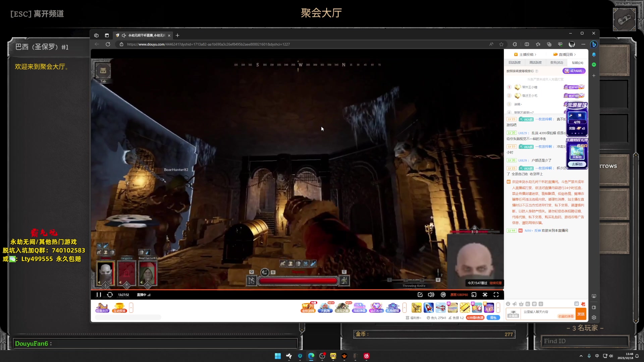Open the Edge sidebar settings gear

[x=594, y=317]
